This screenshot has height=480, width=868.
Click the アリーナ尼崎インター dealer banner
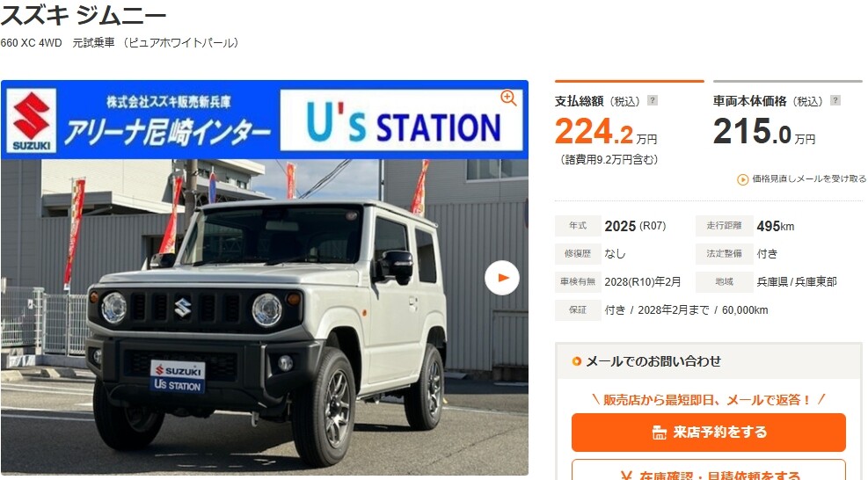click(x=168, y=120)
